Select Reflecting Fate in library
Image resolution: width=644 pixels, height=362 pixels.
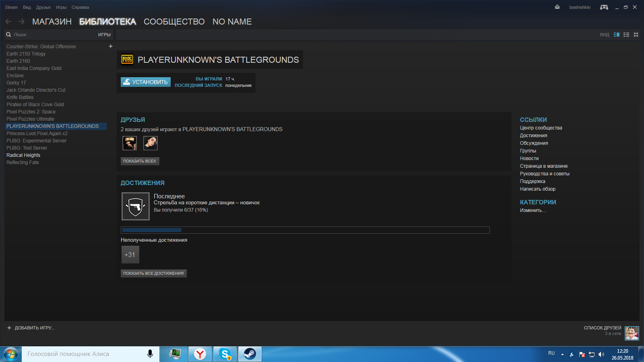click(x=23, y=162)
